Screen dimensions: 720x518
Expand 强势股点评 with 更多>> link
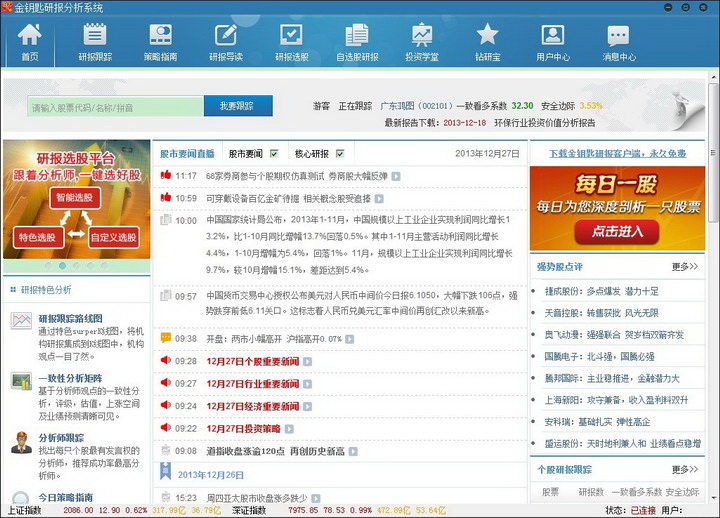click(685, 267)
